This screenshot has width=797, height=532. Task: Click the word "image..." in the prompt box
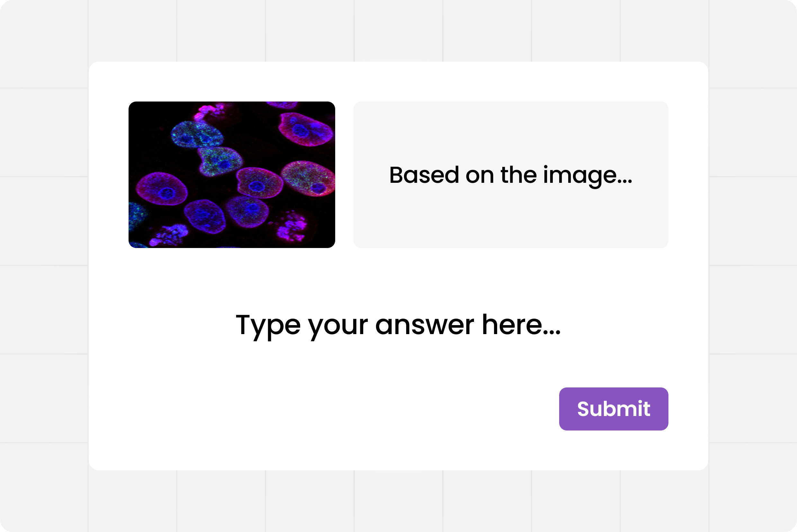pos(587,175)
